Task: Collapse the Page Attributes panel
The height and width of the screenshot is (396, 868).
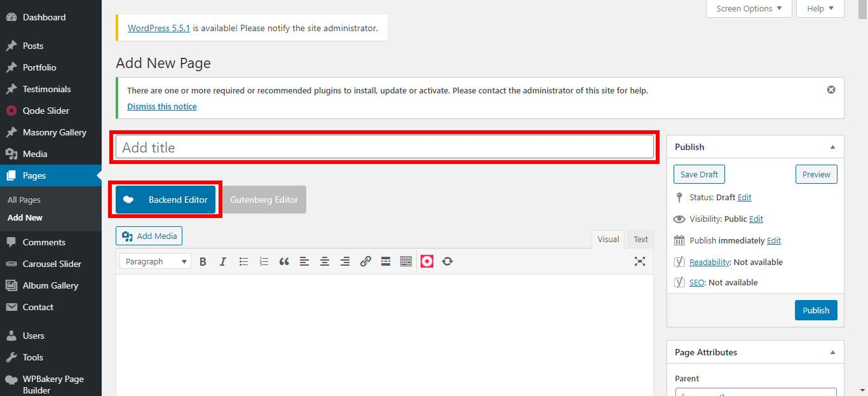Action: click(832, 352)
